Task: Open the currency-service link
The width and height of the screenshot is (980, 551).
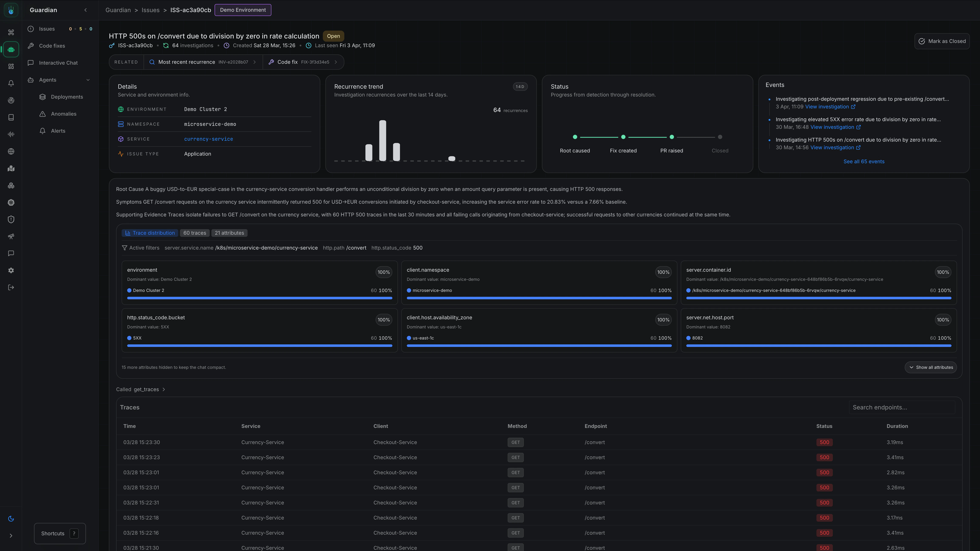Action: pyautogui.click(x=208, y=139)
